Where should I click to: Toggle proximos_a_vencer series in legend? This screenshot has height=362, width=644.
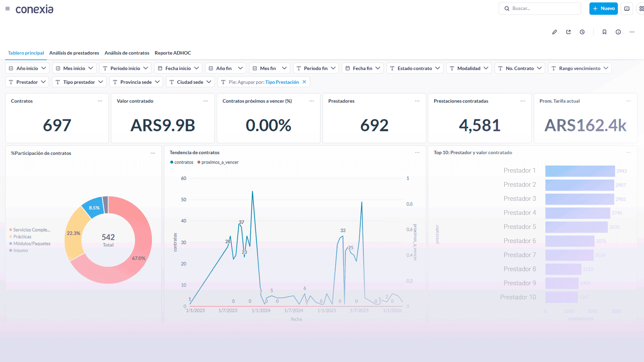[x=218, y=162]
